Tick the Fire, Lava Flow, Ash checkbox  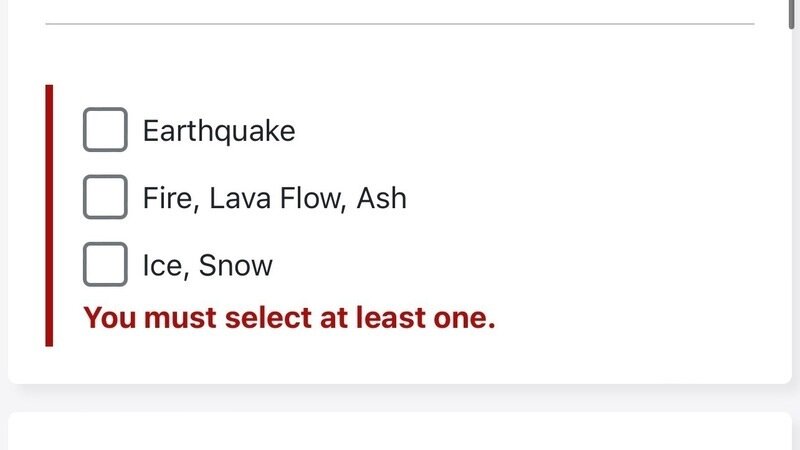pos(105,197)
